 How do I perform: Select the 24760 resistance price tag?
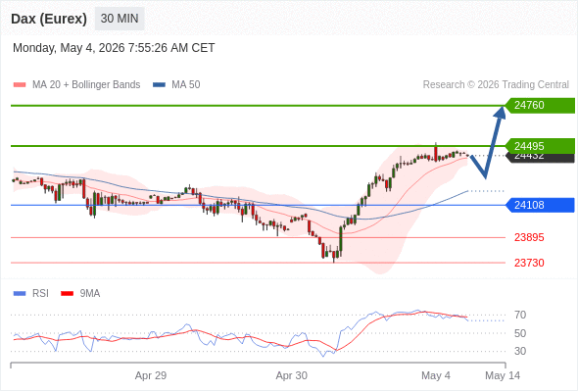click(x=540, y=106)
